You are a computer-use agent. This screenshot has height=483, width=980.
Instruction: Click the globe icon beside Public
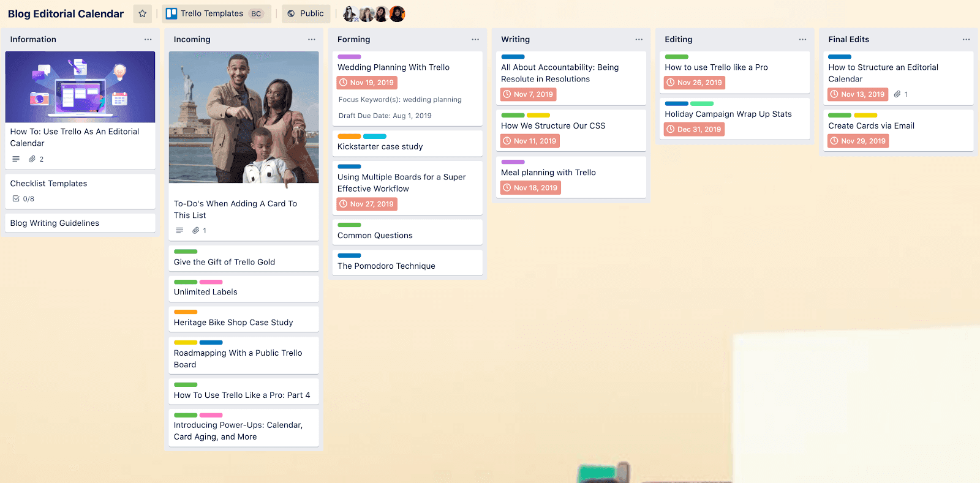tap(291, 13)
